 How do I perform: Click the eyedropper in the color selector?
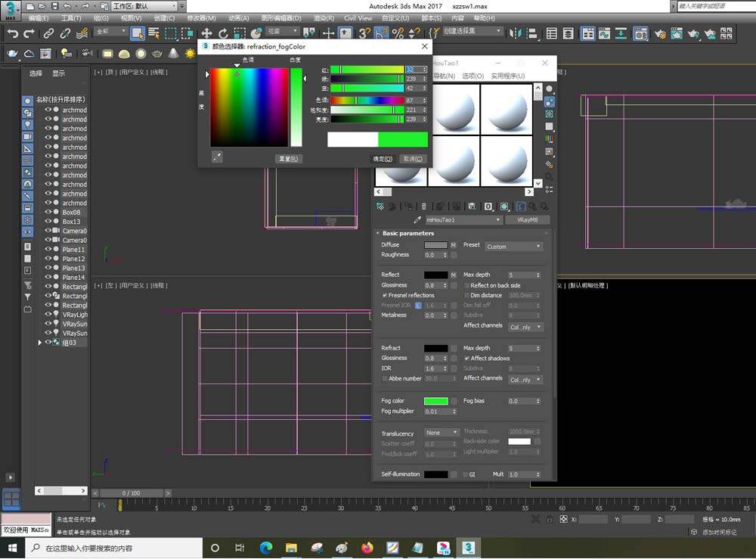click(x=217, y=157)
